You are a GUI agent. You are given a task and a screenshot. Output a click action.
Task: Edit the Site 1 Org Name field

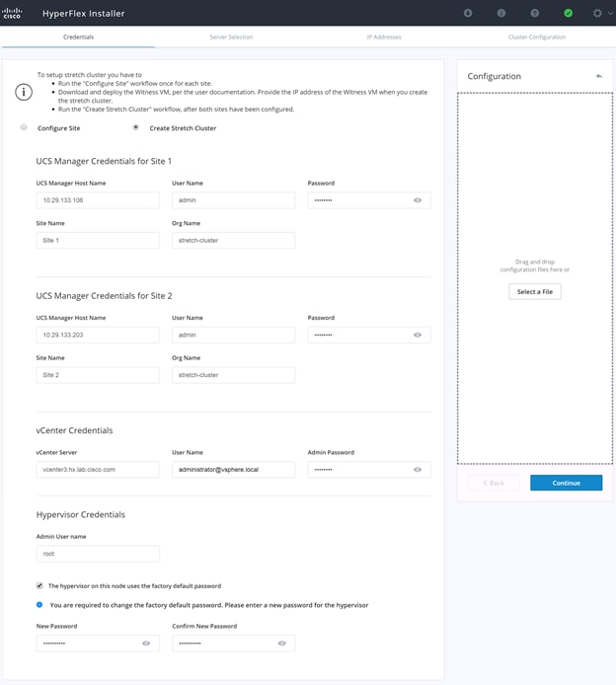pyautogui.click(x=234, y=240)
